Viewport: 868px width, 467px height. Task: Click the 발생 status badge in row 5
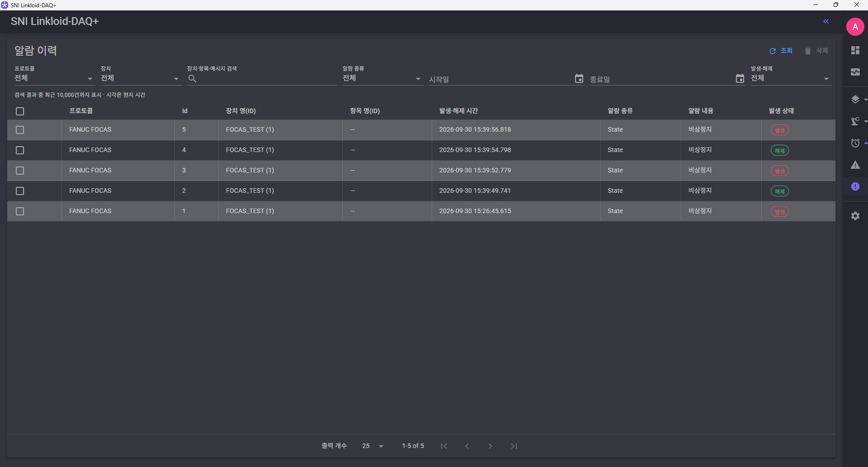(x=780, y=130)
